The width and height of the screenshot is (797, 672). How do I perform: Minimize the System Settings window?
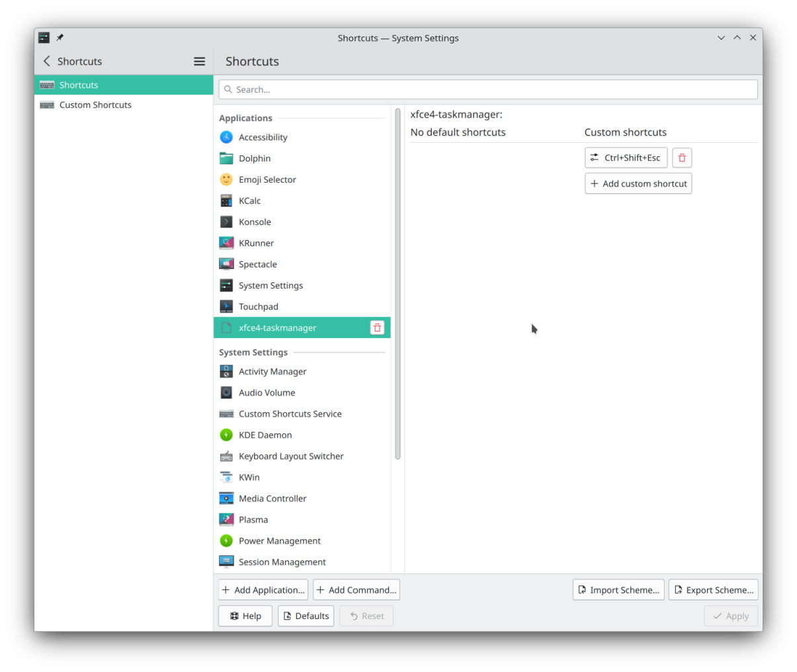point(721,38)
